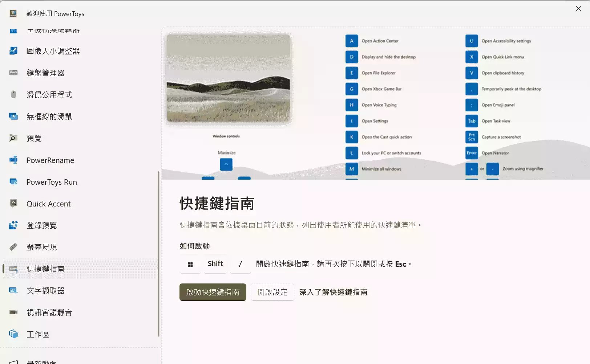Click the Shortcut Guide (快捷鍵指南) sidebar icon
The width and height of the screenshot is (590, 364).
point(13,269)
